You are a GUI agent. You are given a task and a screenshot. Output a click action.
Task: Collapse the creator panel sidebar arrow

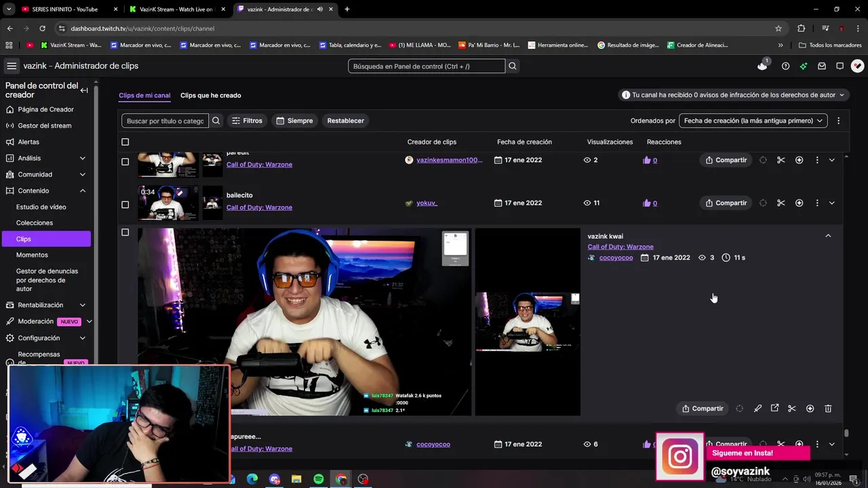[x=84, y=90]
